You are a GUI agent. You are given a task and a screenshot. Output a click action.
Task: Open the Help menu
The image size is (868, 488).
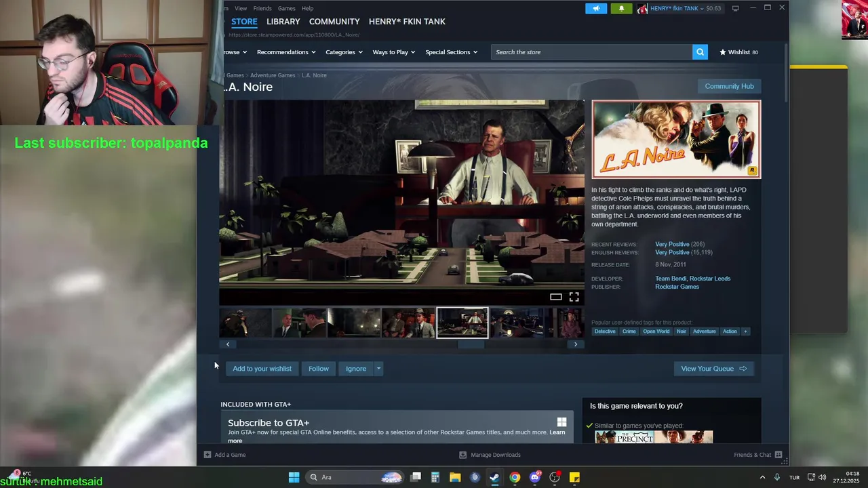[x=307, y=8]
